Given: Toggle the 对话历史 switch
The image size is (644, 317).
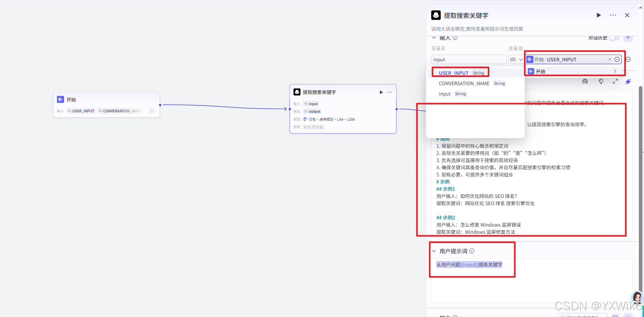Looking at the screenshot, I should [x=615, y=38].
